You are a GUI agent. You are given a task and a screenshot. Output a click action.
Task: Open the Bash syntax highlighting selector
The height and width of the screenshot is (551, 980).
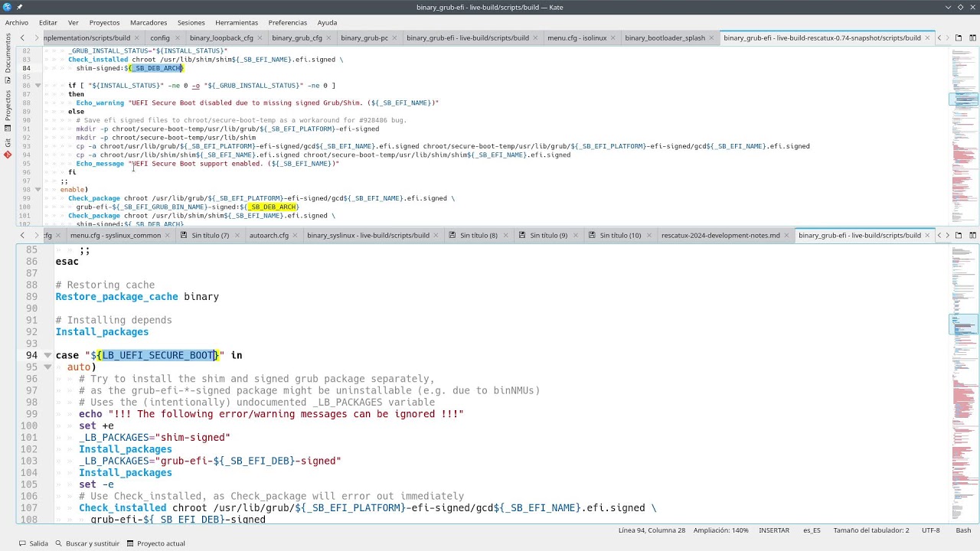pyautogui.click(x=963, y=530)
